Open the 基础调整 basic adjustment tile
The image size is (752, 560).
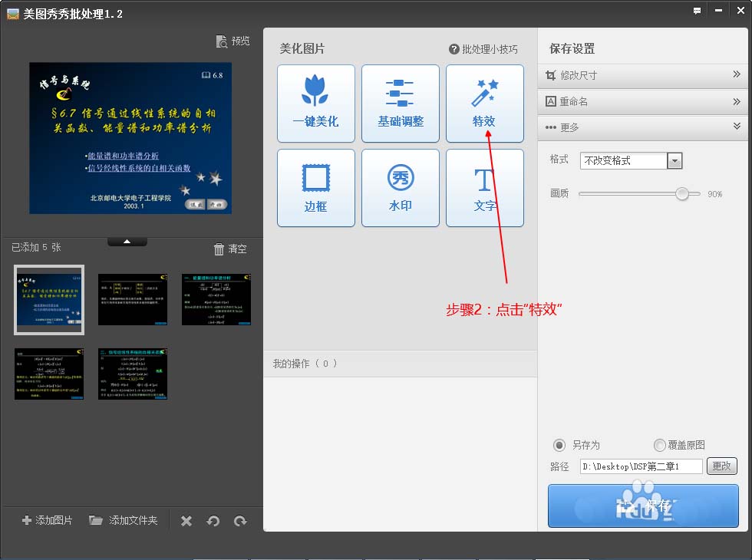point(401,104)
